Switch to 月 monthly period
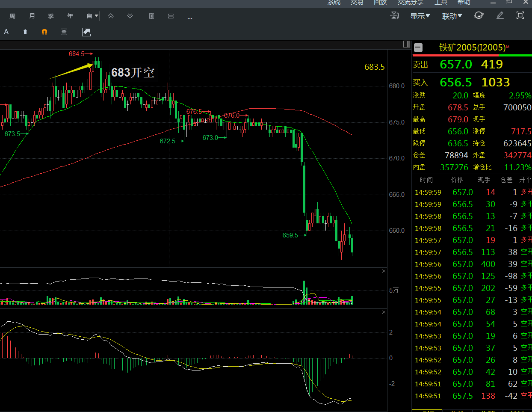 click(32, 16)
